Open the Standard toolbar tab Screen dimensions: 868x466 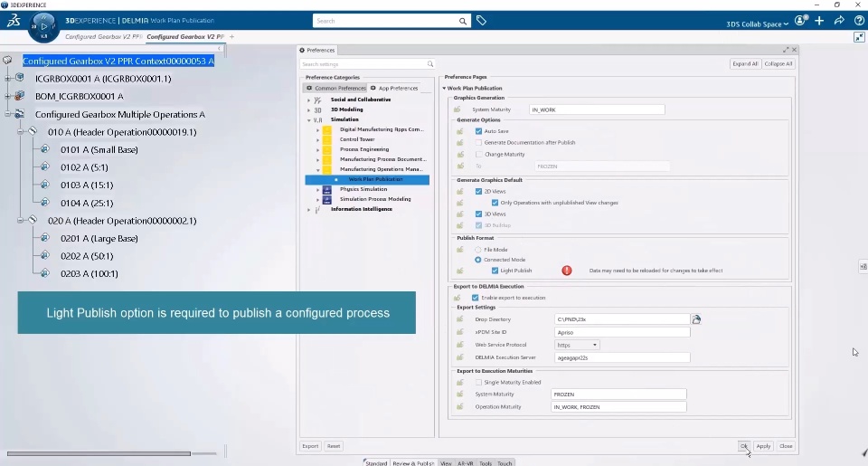click(x=376, y=462)
